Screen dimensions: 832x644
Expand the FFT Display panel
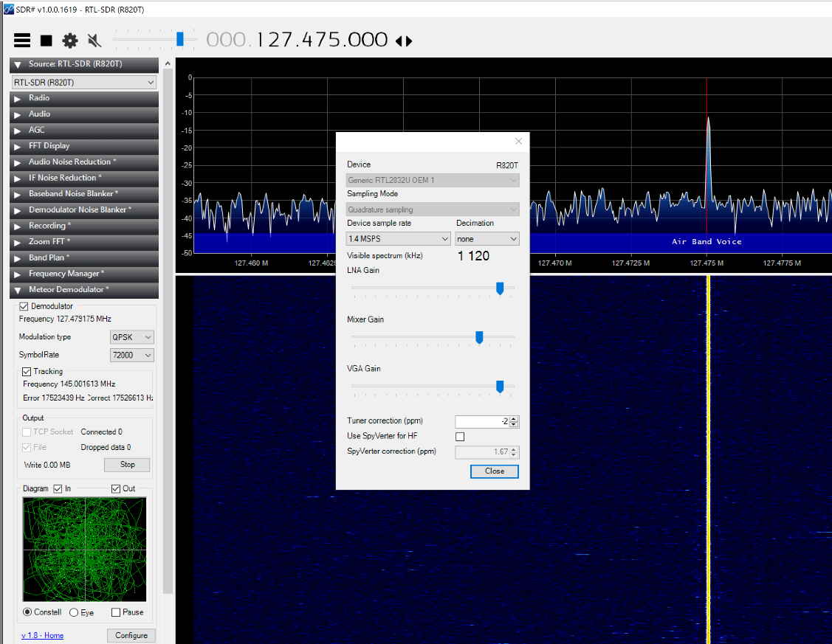pos(84,146)
